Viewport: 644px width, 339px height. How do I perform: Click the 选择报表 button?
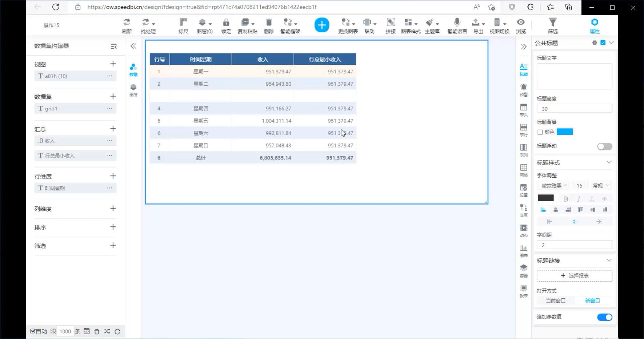click(574, 276)
